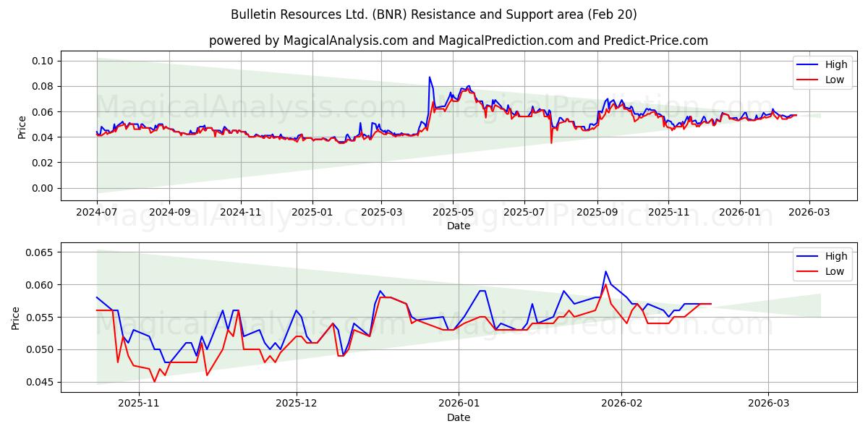This screenshot has height=434, width=868.
Task: Click the 0.02 price label on top chart
Action: (43, 163)
